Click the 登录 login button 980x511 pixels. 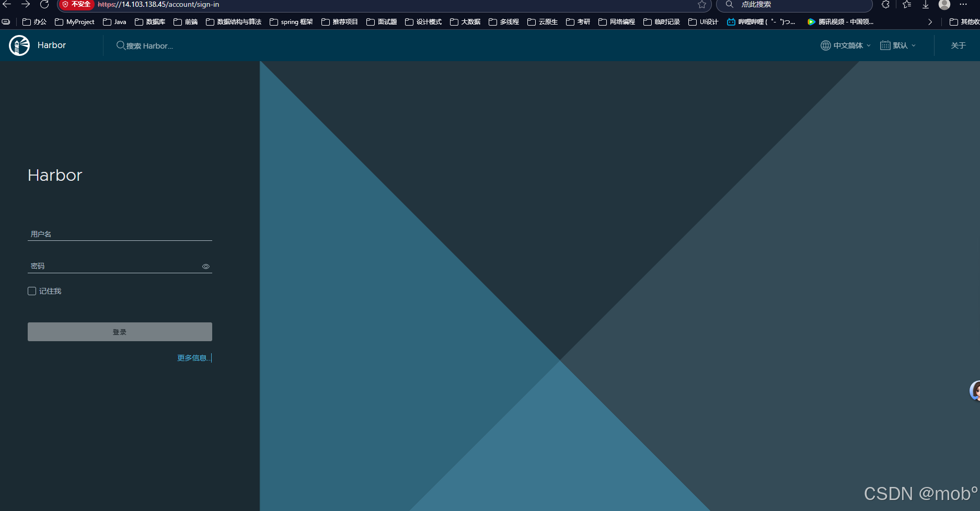point(120,332)
